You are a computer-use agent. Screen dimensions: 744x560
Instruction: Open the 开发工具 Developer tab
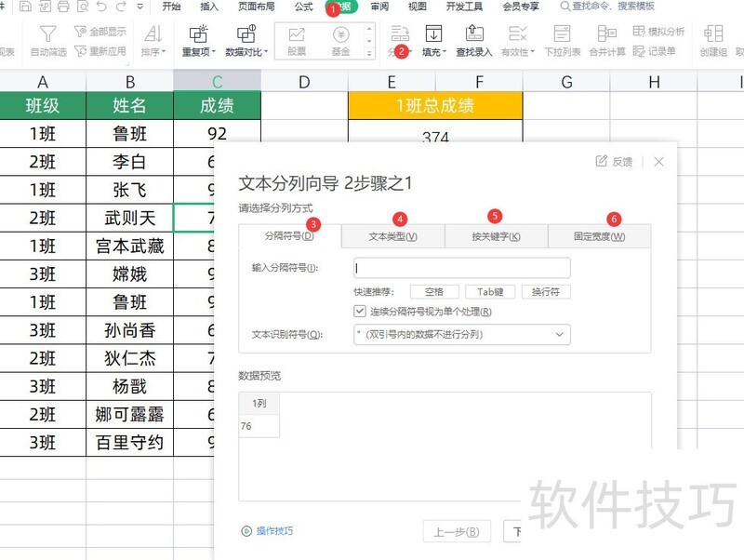point(464,7)
